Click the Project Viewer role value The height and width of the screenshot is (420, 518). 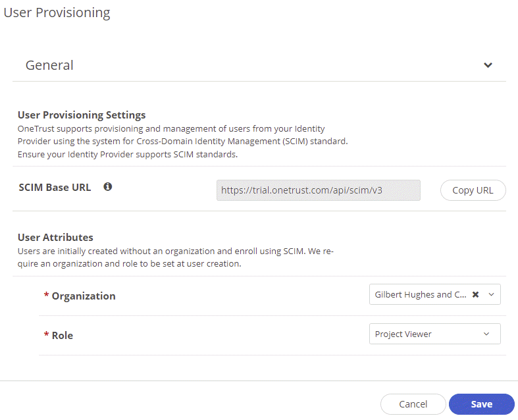click(403, 334)
